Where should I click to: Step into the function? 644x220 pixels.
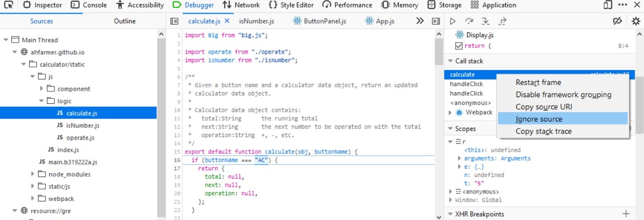[486, 21]
